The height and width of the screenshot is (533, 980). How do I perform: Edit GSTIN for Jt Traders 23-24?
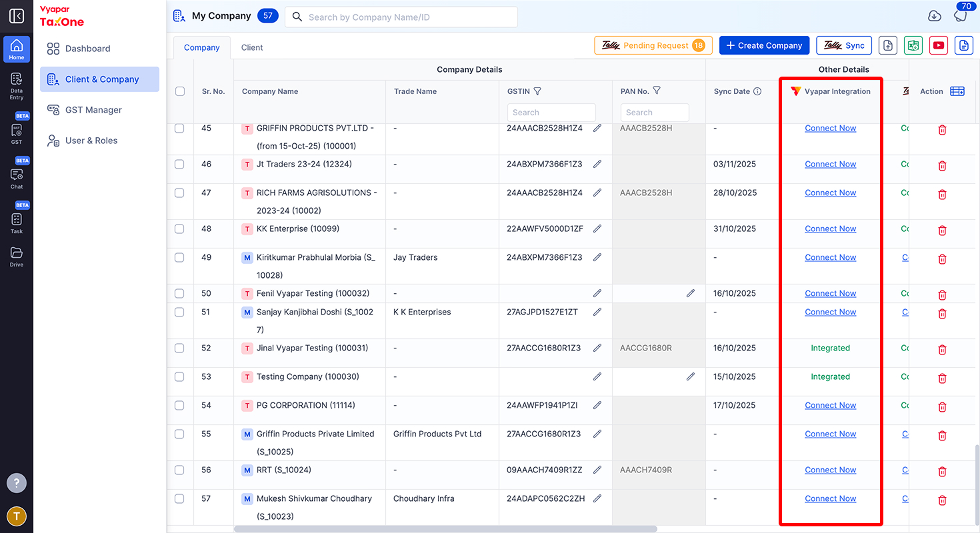pos(597,164)
